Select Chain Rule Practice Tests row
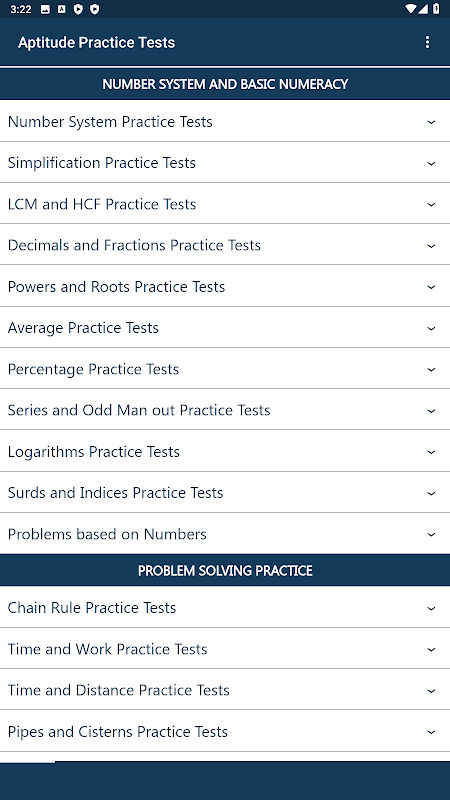Image resolution: width=450 pixels, height=800 pixels. click(x=225, y=607)
